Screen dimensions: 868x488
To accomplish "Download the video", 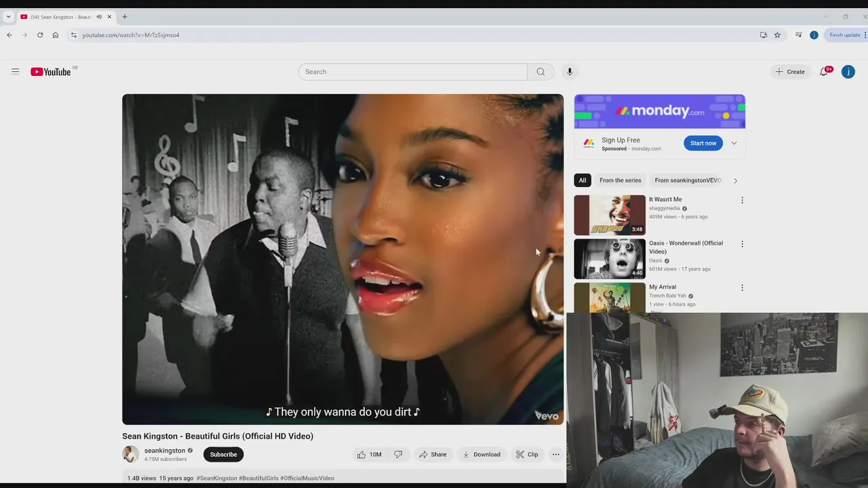I will click(x=481, y=455).
